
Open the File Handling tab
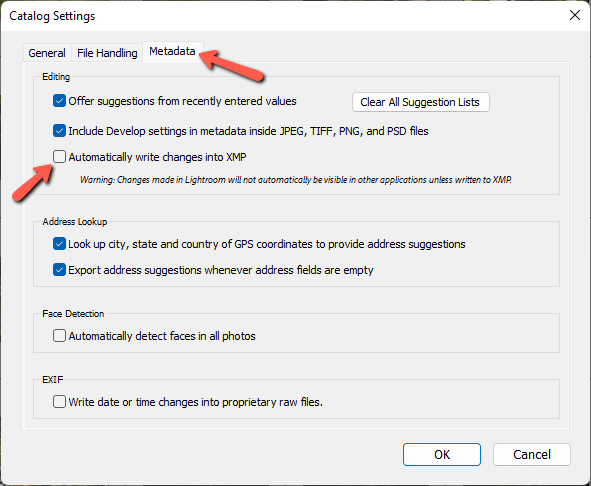107,53
